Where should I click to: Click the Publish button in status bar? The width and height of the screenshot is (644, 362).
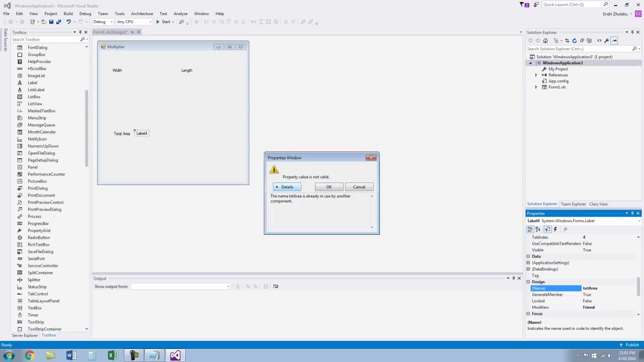pos(629,345)
